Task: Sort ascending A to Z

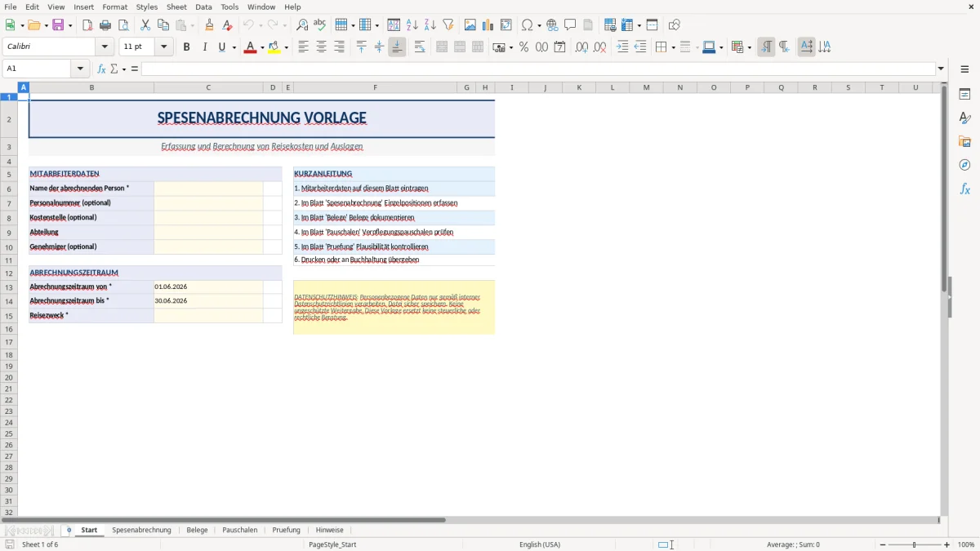Action: tap(412, 25)
